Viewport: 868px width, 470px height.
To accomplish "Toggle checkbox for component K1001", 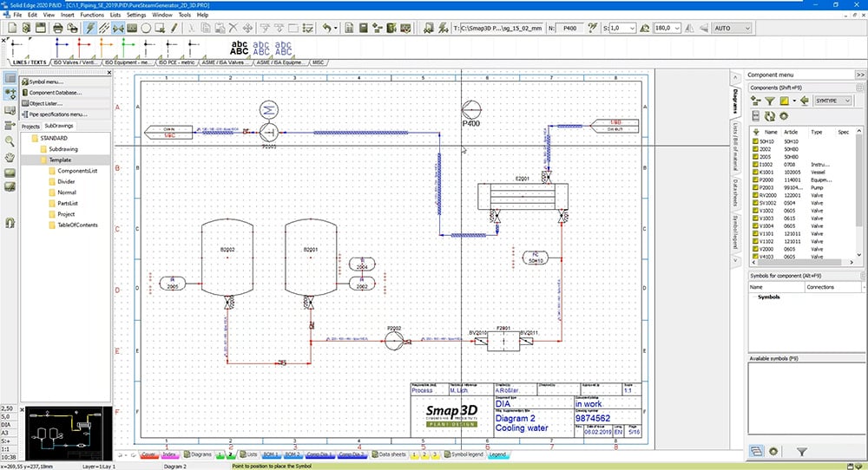I will [756, 172].
